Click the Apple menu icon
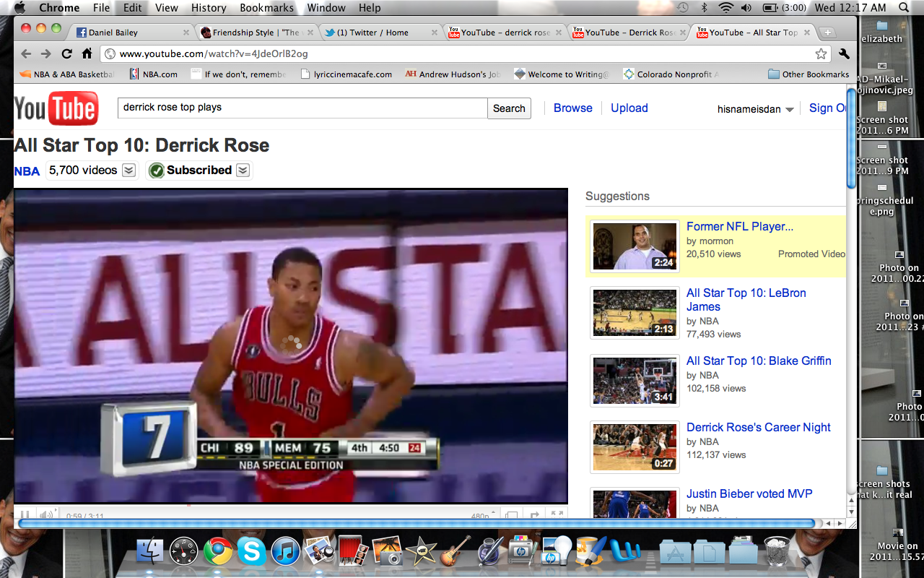 20,8
